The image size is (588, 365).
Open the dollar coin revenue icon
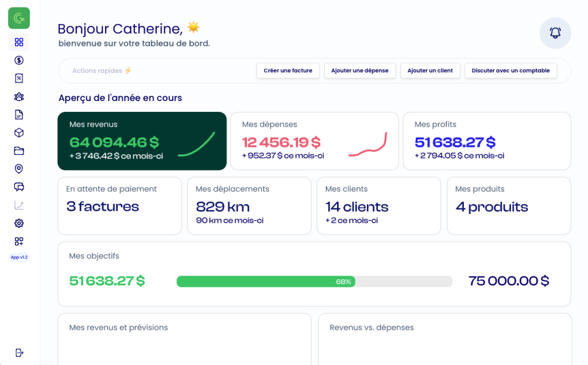coord(19,60)
